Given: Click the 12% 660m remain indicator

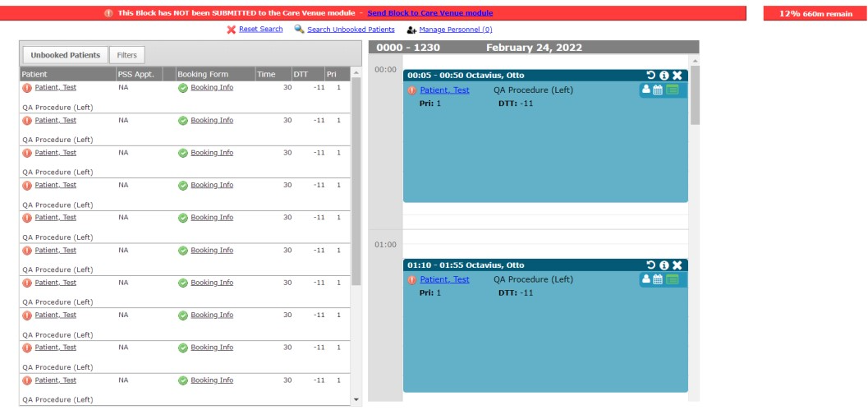Looking at the screenshot, I should [815, 13].
